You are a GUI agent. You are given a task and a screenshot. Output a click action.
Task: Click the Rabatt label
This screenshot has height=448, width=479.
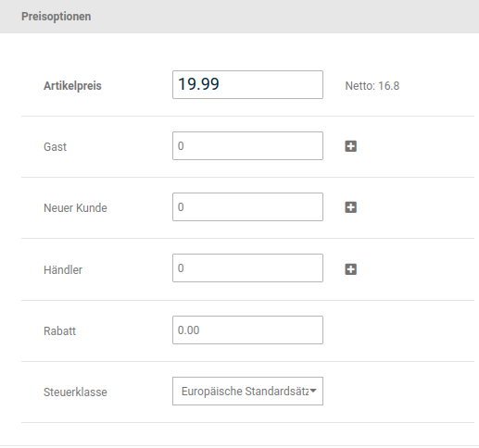click(59, 331)
